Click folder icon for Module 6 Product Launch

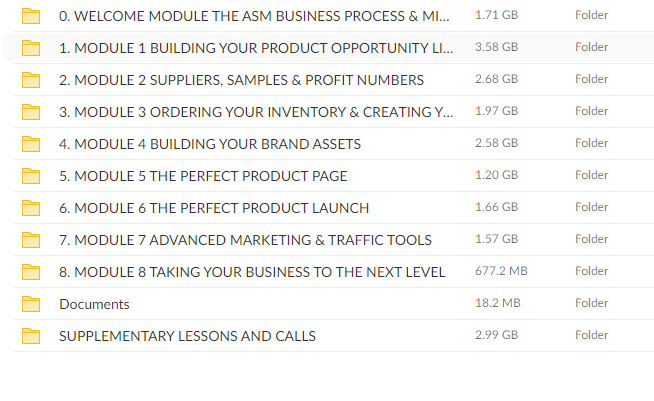coord(31,207)
